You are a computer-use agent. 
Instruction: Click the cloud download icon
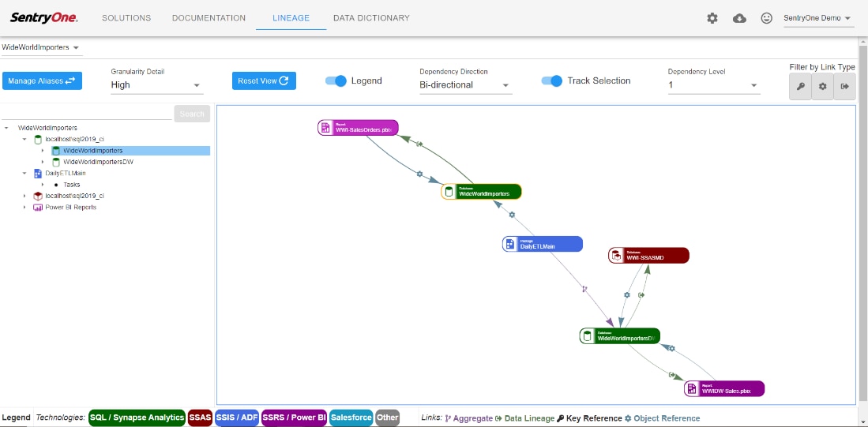(x=739, y=18)
